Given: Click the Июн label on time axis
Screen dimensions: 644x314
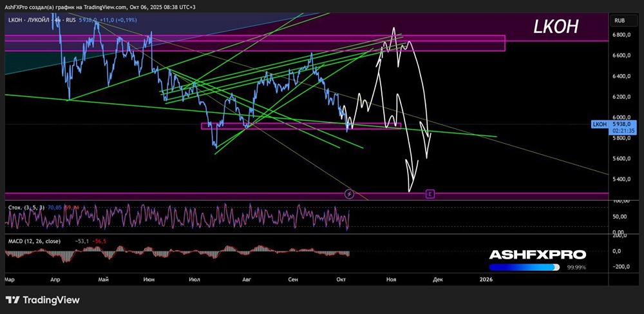Looking at the screenshot, I should point(149,280).
